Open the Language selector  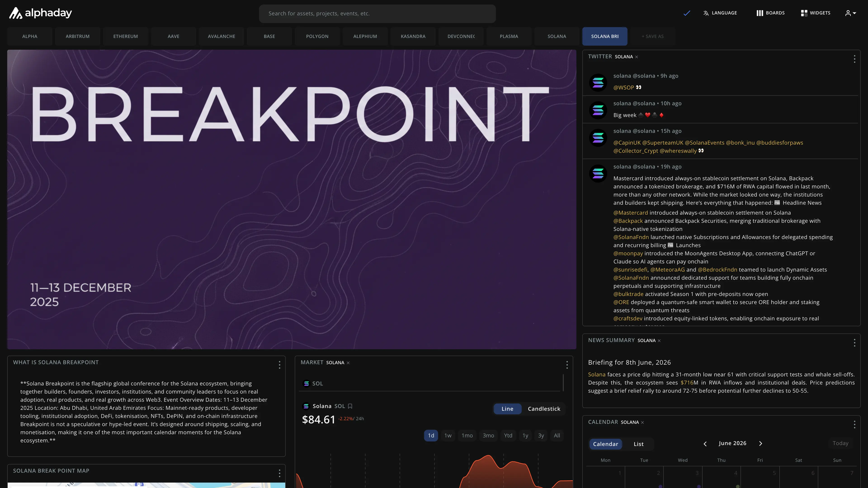coord(720,13)
